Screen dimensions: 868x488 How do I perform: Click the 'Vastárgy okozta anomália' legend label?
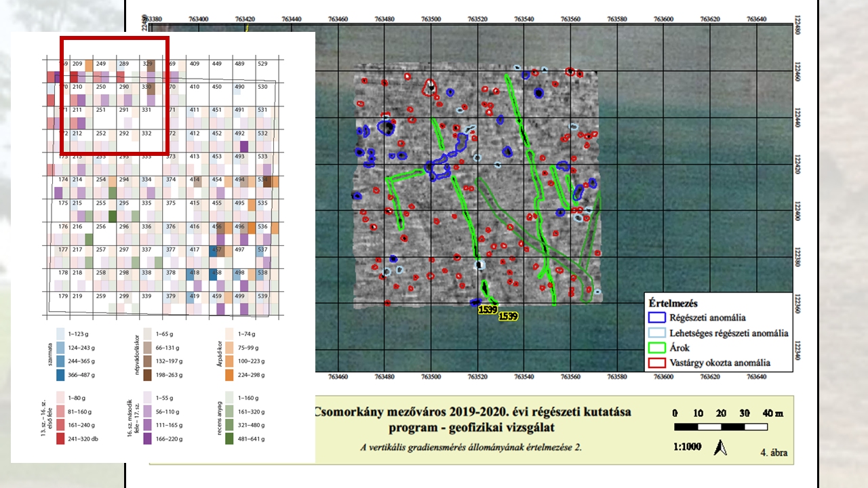point(721,363)
